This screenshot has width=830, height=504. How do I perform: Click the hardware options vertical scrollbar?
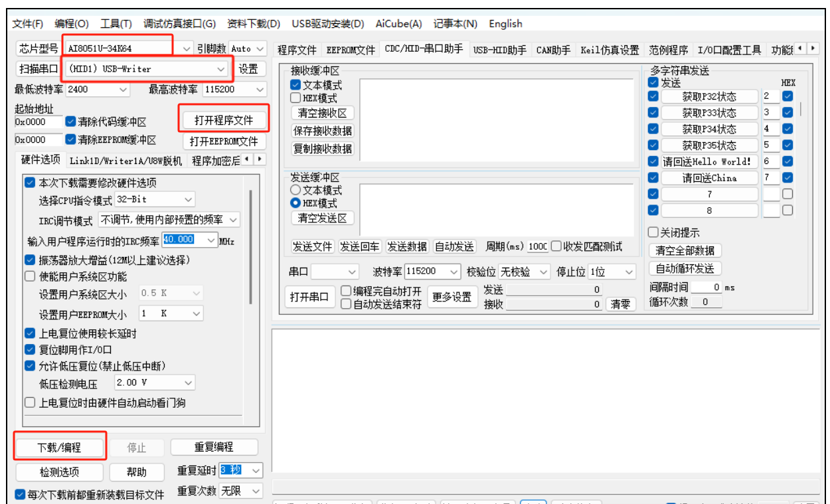(250, 246)
